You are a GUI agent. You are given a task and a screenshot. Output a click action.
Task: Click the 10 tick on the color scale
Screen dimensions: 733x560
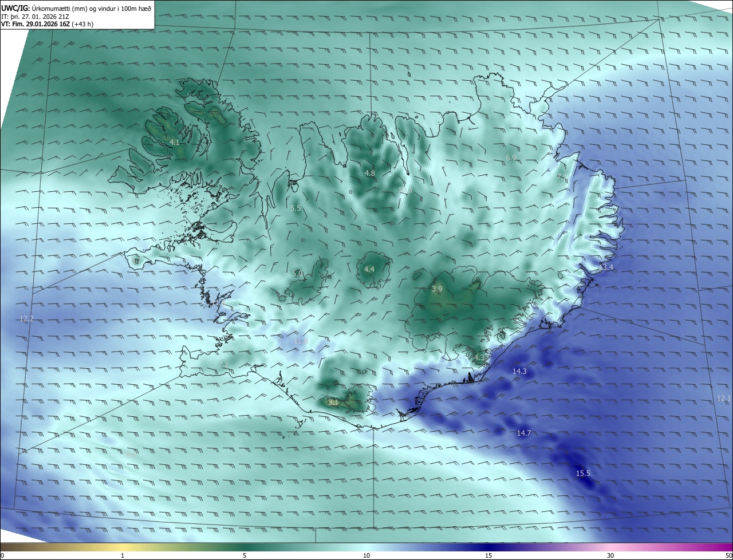(366, 555)
